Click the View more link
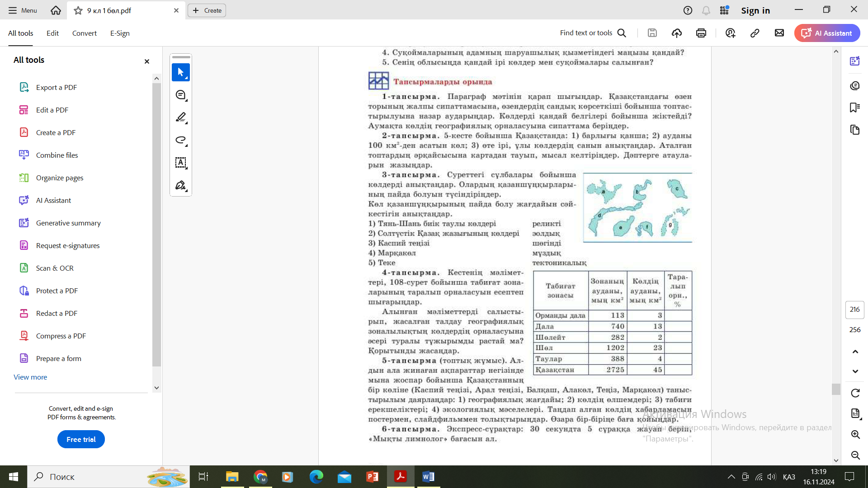This screenshot has height=488, width=868. (30, 377)
